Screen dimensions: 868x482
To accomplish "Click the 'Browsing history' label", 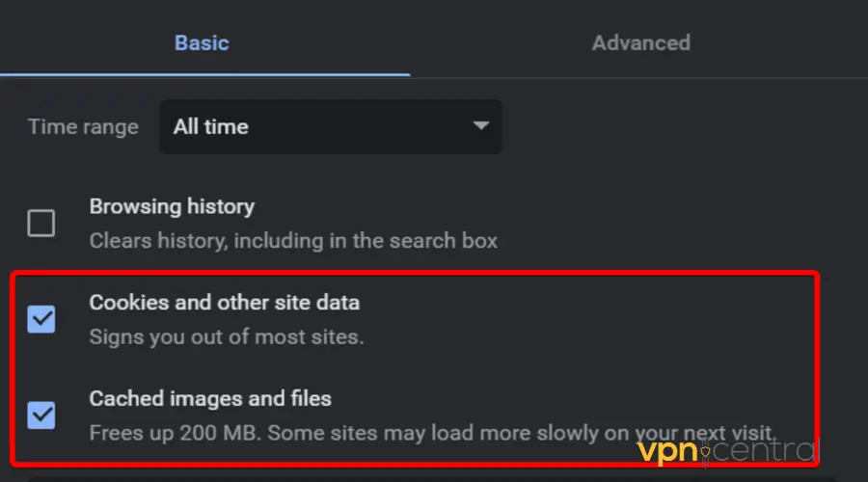I will click(172, 206).
